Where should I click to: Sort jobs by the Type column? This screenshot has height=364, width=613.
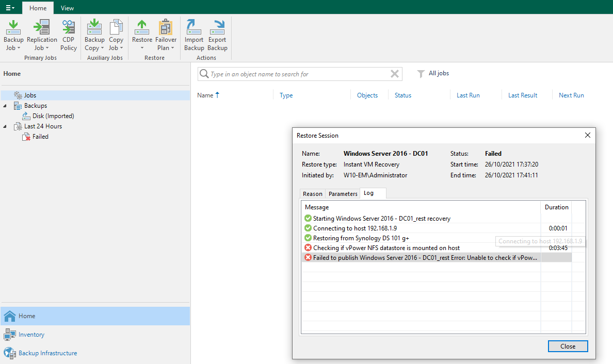click(x=286, y=95)
